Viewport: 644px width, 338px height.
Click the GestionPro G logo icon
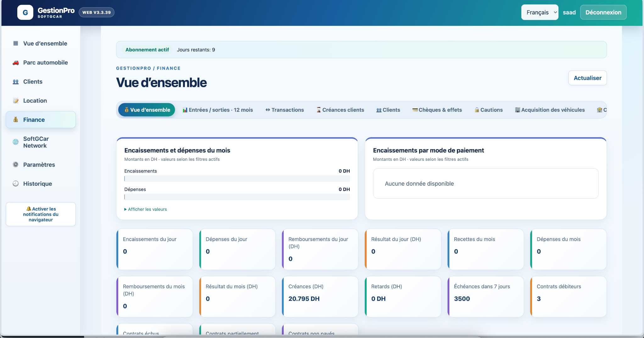[x=25, y=13]
